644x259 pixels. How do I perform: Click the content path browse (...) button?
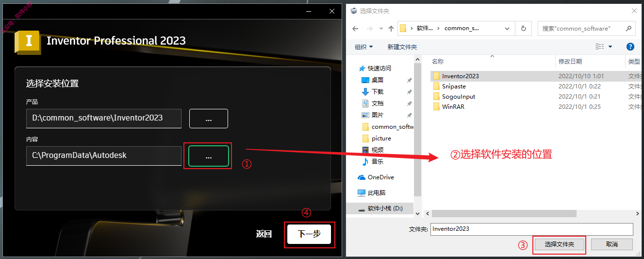tap(209, 155)
